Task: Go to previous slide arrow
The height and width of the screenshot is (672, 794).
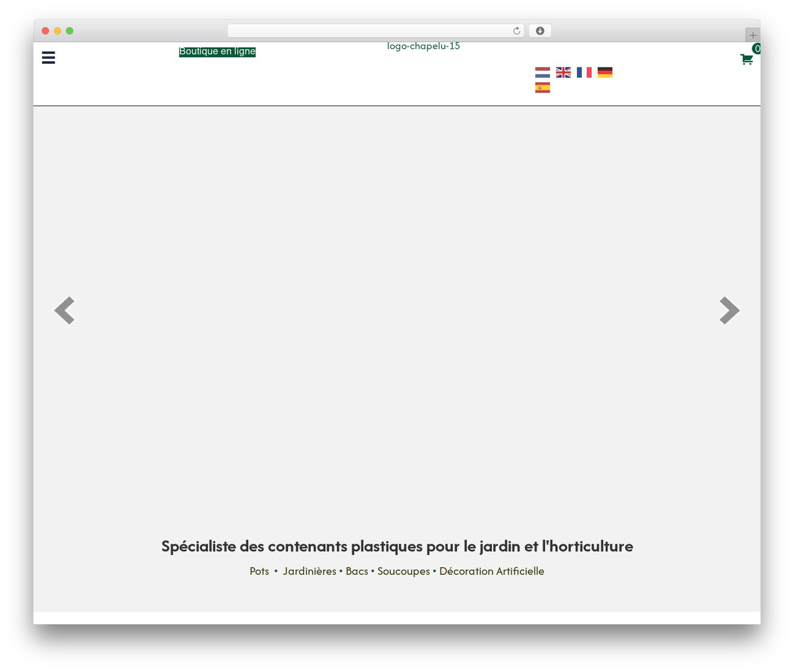Action: (65, 311)
